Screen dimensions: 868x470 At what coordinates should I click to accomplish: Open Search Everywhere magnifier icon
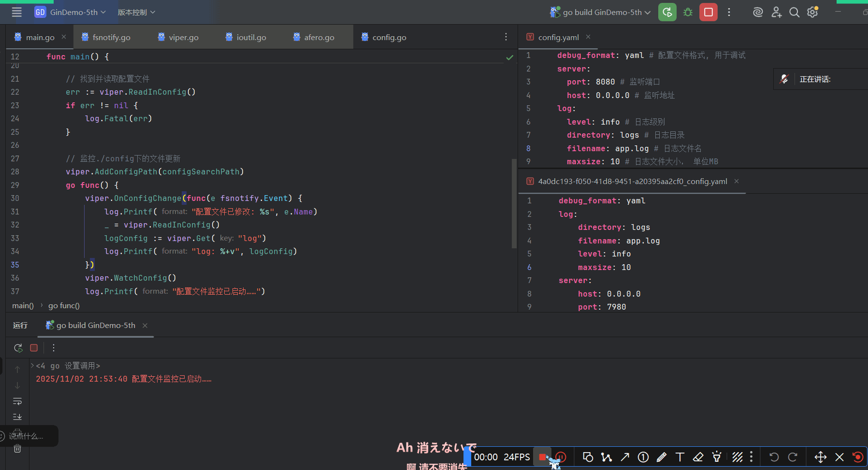click(x=794, y=12)
